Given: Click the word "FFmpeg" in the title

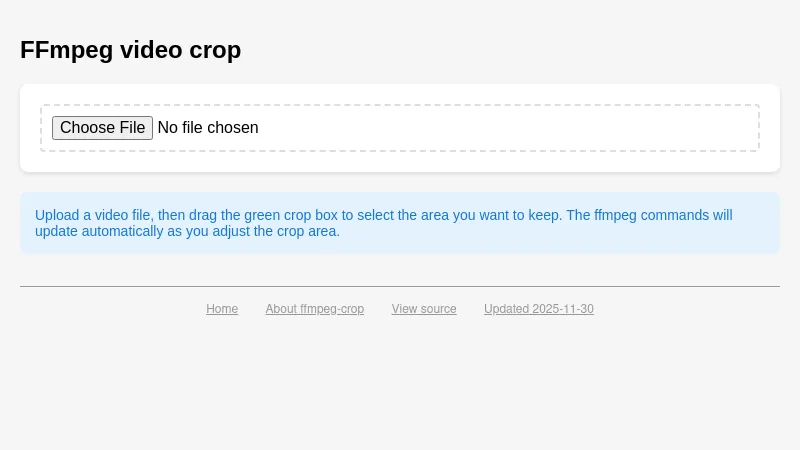Looking at the screenshot, I should (x=66, y=50).
